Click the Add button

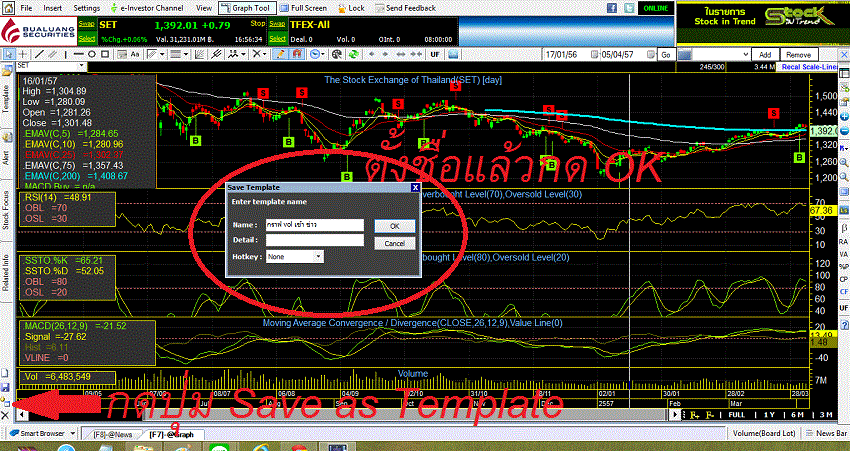pos(765,55)
